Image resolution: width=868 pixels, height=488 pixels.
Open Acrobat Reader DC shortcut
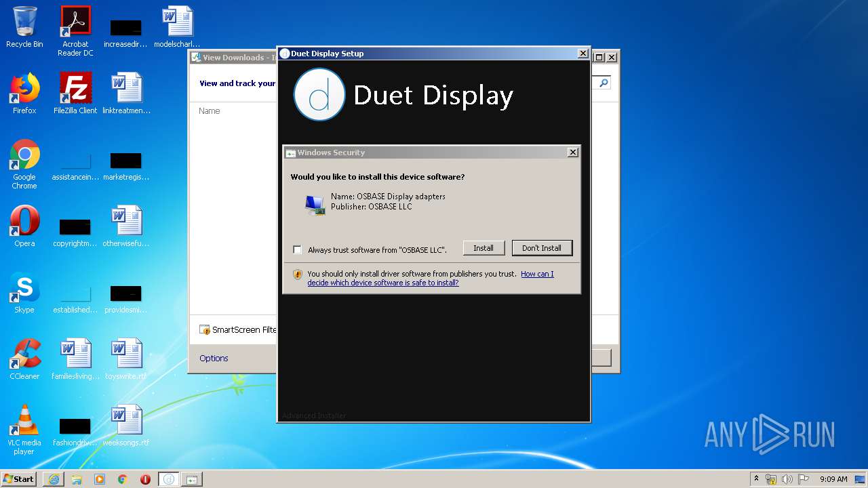coord(75,31)
